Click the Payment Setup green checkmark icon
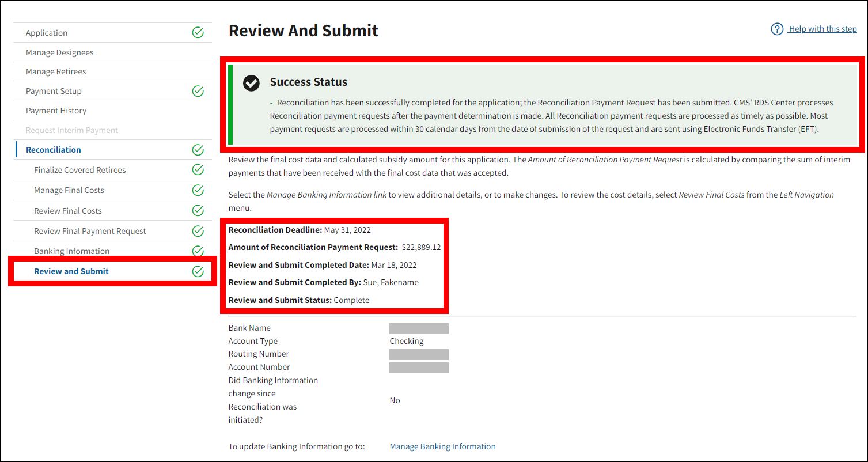Viewport: 868px width, 462px height. [x=198, y=91]
